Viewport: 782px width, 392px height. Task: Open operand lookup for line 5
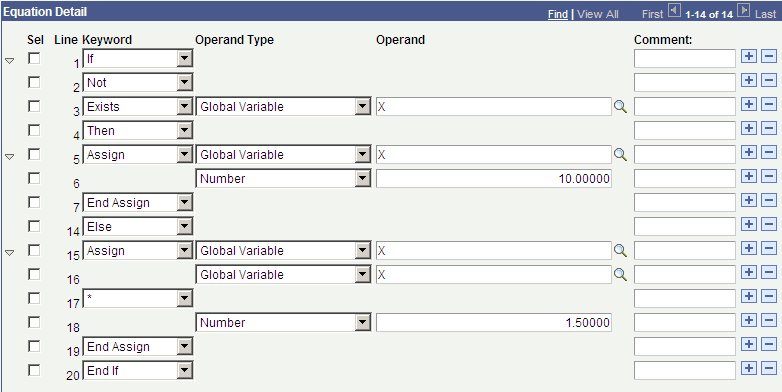tap(620, 154)
